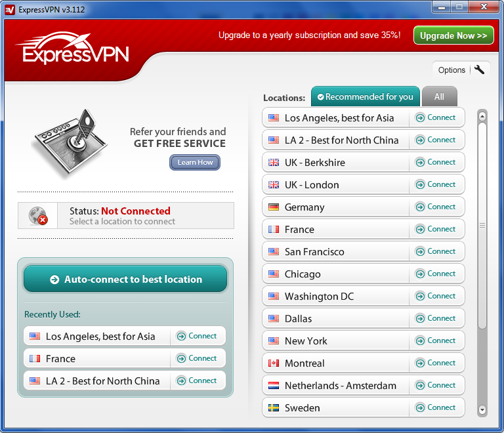Open the Options settings

461,70
